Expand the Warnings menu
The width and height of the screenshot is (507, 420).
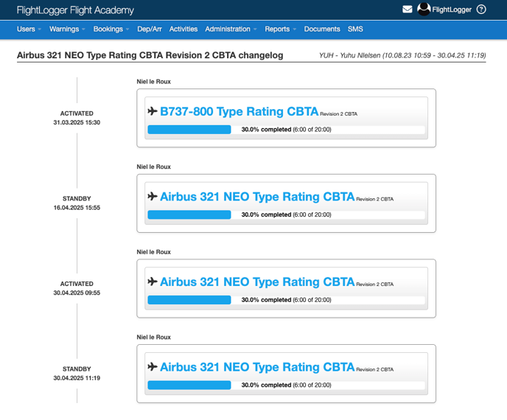click(x=67, y=29)
